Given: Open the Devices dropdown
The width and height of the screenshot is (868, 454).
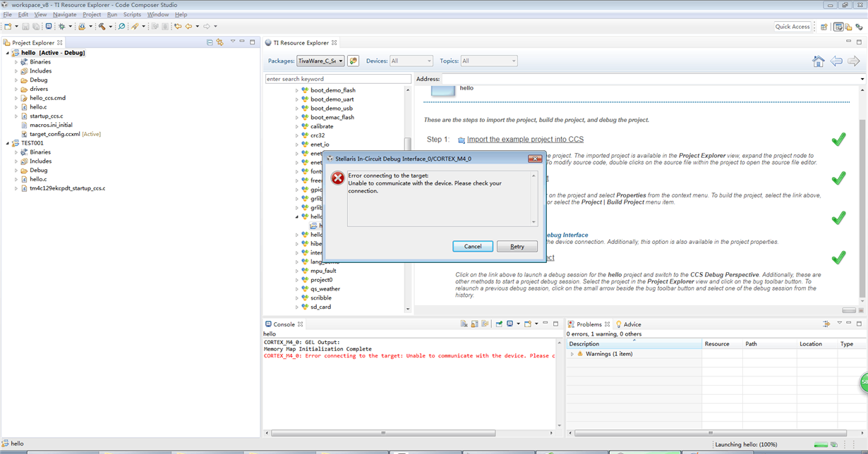Looking at the screenshot, I should (x=411, y=61).
